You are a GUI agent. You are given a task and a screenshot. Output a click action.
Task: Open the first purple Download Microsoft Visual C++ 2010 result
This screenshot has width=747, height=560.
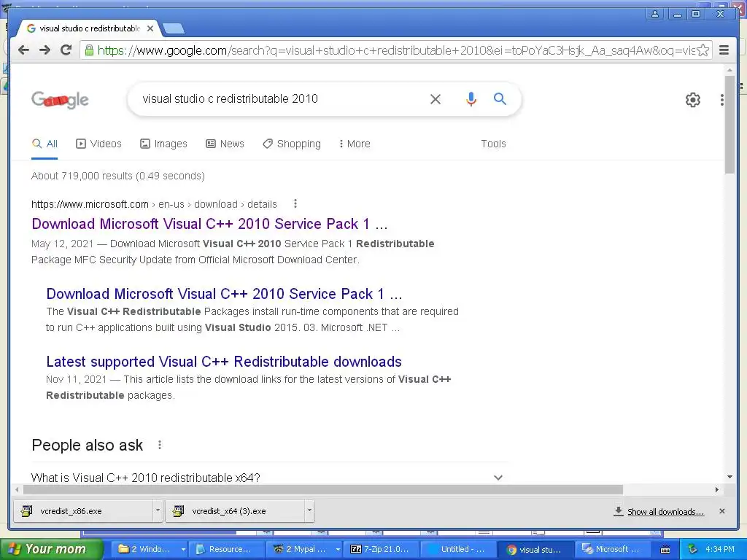209,224
